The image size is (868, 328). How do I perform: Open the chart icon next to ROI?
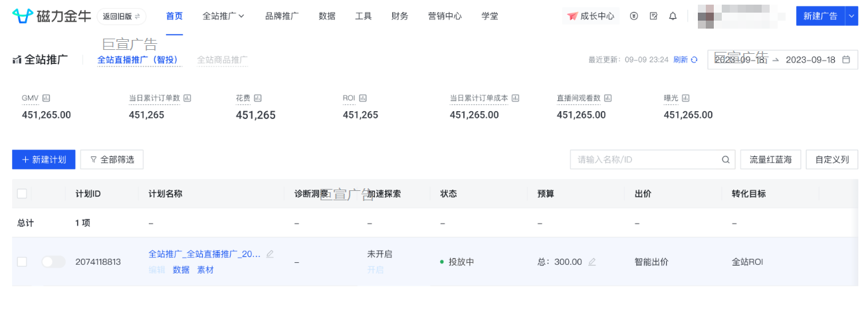click(363, 98)
